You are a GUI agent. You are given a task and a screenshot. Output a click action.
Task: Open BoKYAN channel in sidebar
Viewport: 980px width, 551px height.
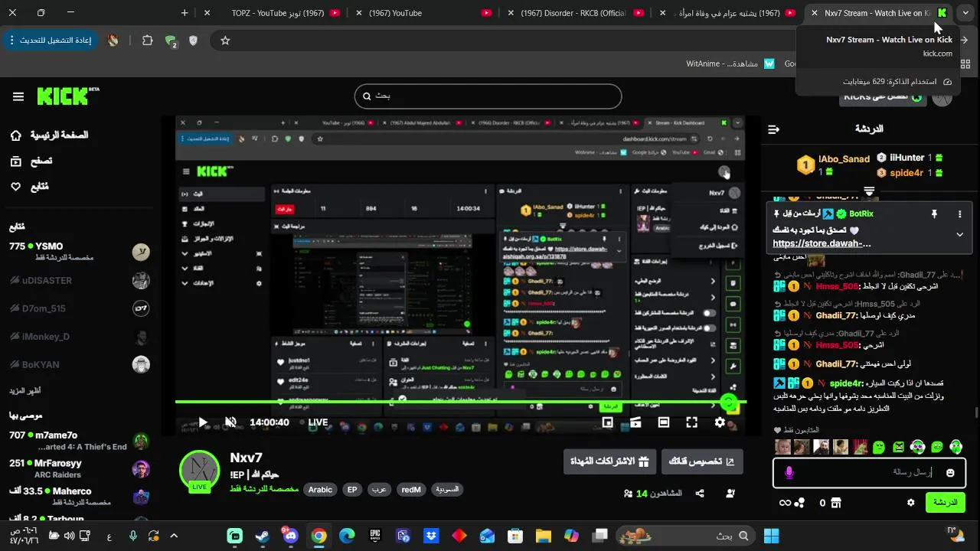tap(80, 365)
